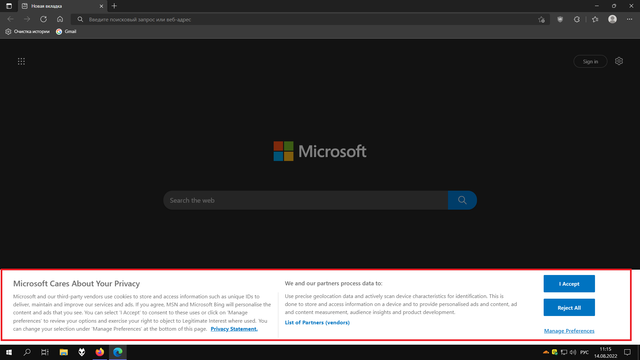
Task: Open the app launcher grid icon
Action: coord(21,61)
